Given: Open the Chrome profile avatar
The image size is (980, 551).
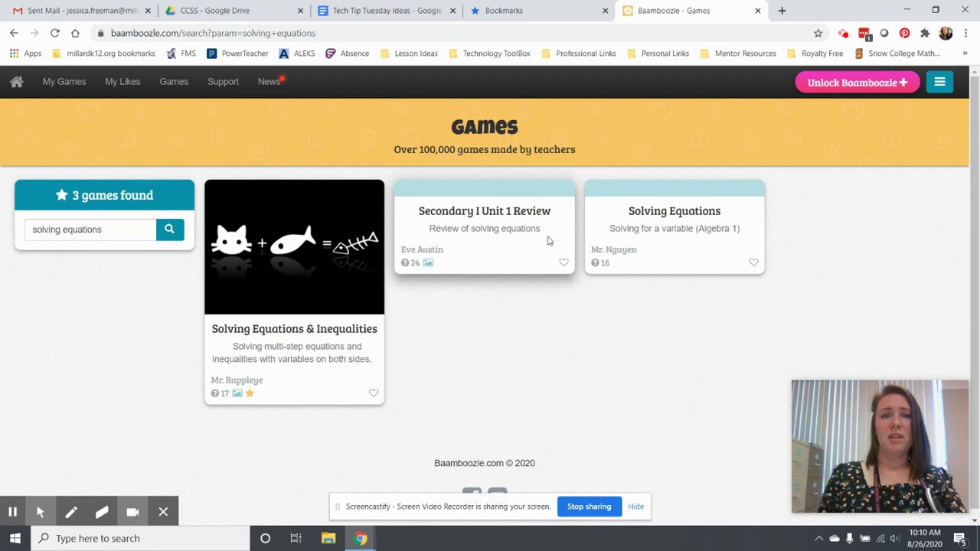Looking at the screenshot, I should (x=946, y=33).
